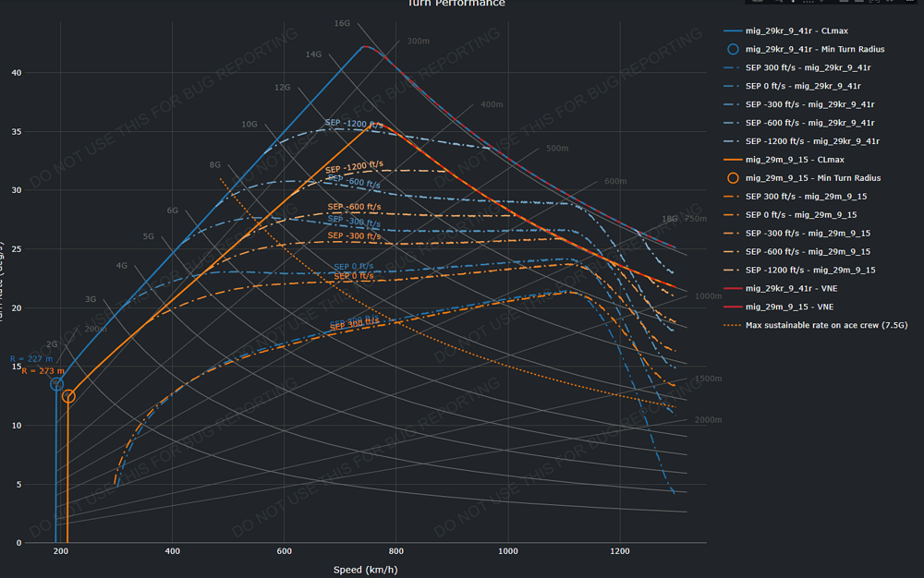Click the orange 'SEP 0 ft/s' curve label
Image resolution: width=924 pixels, height=578 pixels.
[x=354, y=276]
